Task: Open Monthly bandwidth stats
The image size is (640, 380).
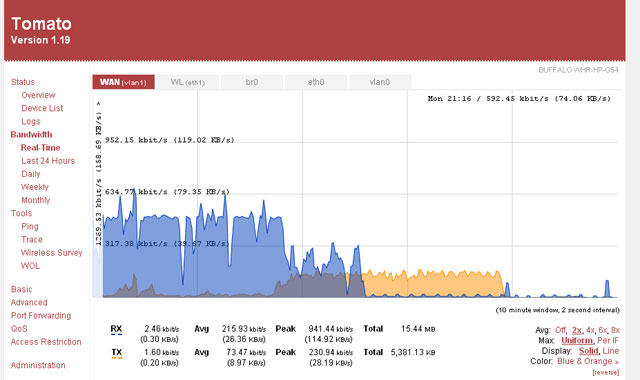Action: point(36,200)
